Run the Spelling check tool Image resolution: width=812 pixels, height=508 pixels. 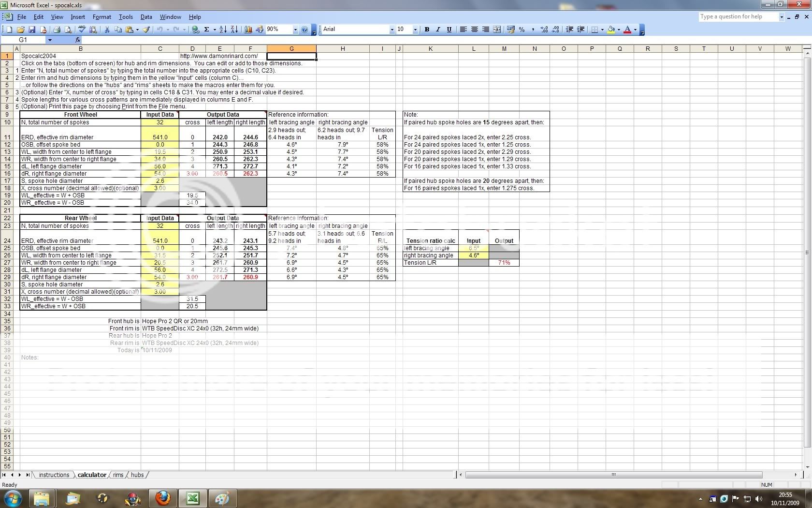[x=82, y=30]
